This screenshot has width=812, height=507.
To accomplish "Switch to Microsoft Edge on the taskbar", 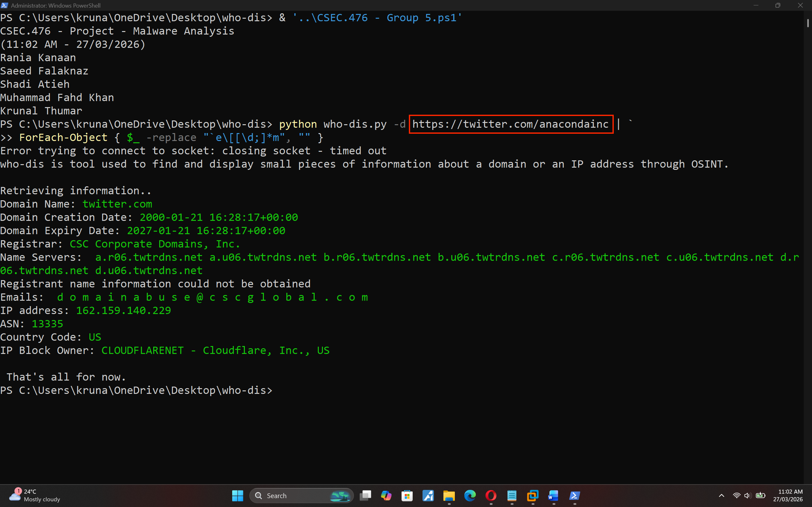I will [x=470, y=495].
